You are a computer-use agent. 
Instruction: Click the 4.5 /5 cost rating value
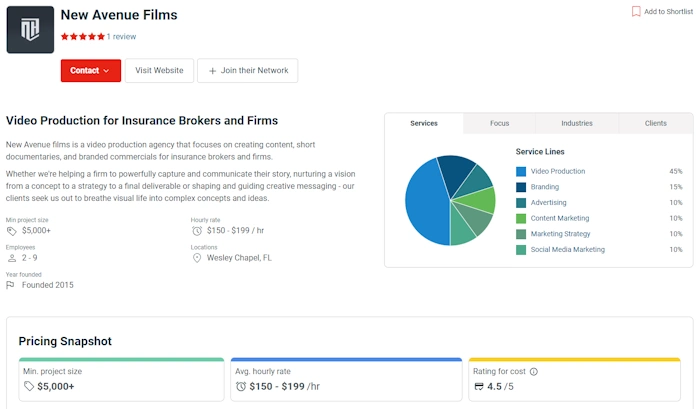click(500, 386)
